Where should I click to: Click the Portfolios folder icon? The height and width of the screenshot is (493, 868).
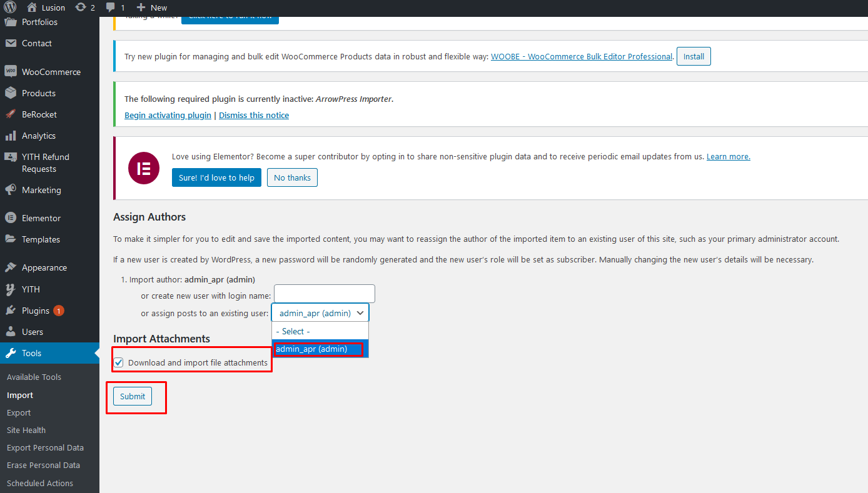coord(11,22)
